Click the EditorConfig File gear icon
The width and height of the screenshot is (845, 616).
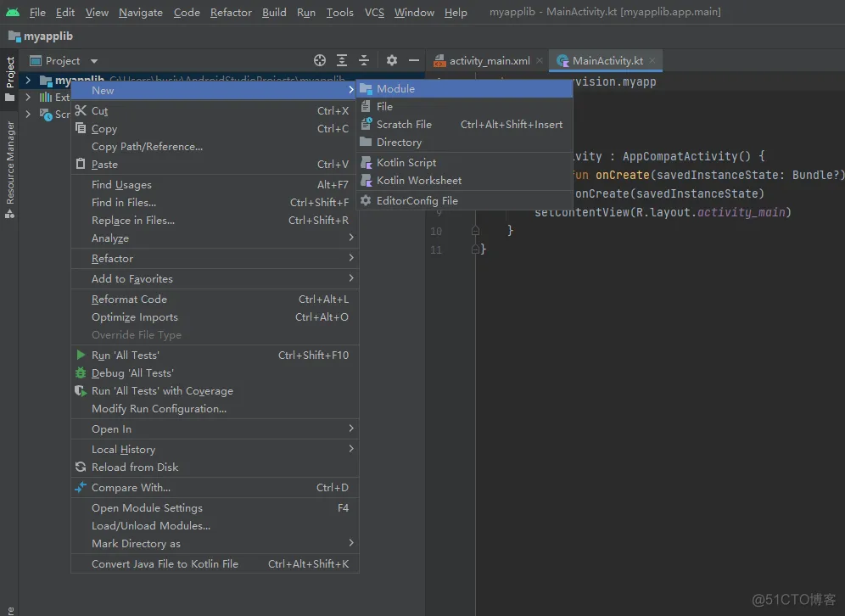coord(366,200)
